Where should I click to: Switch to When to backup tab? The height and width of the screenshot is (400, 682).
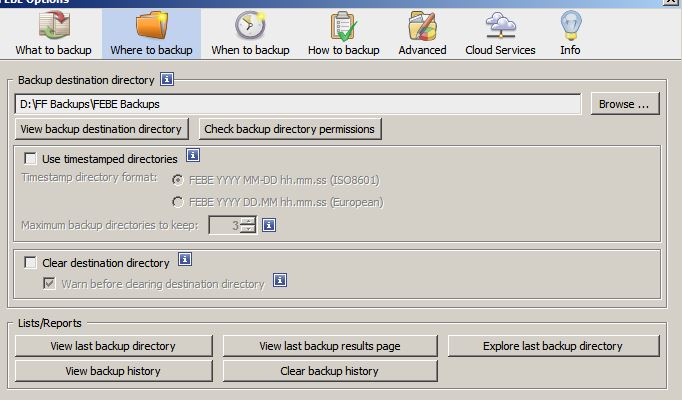250,34
